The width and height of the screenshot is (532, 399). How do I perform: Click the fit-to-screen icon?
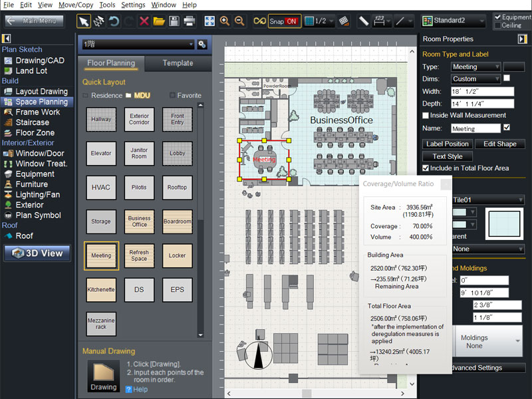coord(209,21)
